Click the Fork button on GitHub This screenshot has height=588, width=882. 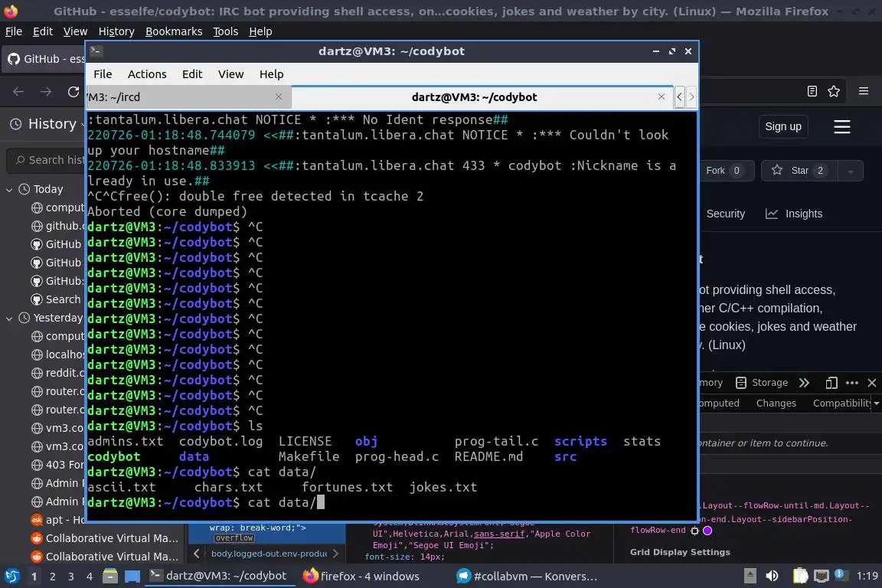click(726, 171)
